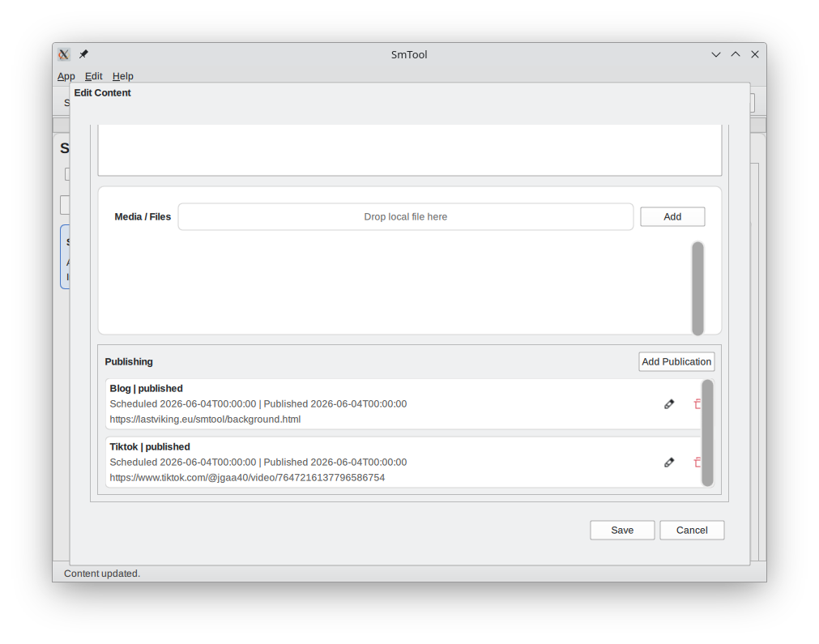This screenshot has width=819, height=644.
Task: Click the Add media file button
Action: click(672, 217)
